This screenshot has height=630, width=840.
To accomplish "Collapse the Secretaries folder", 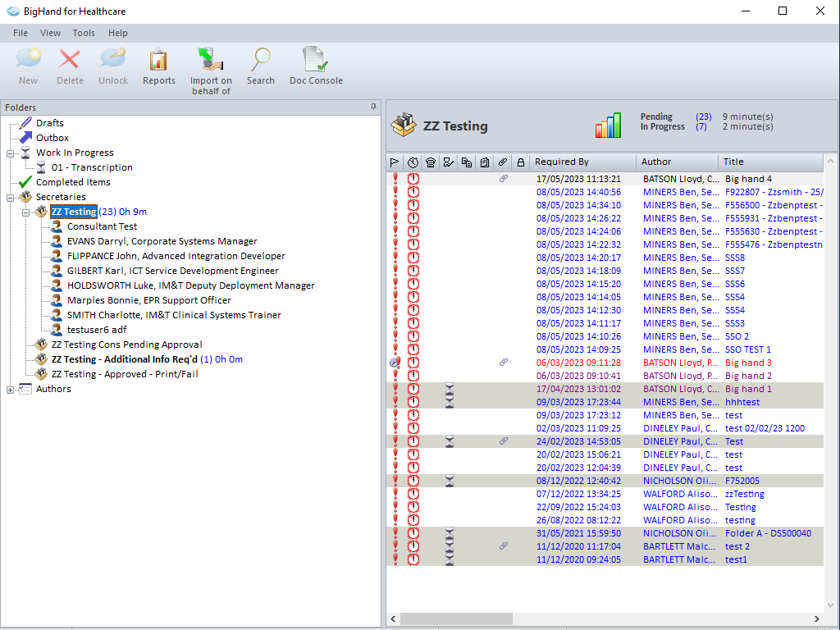I will [10, 198].
